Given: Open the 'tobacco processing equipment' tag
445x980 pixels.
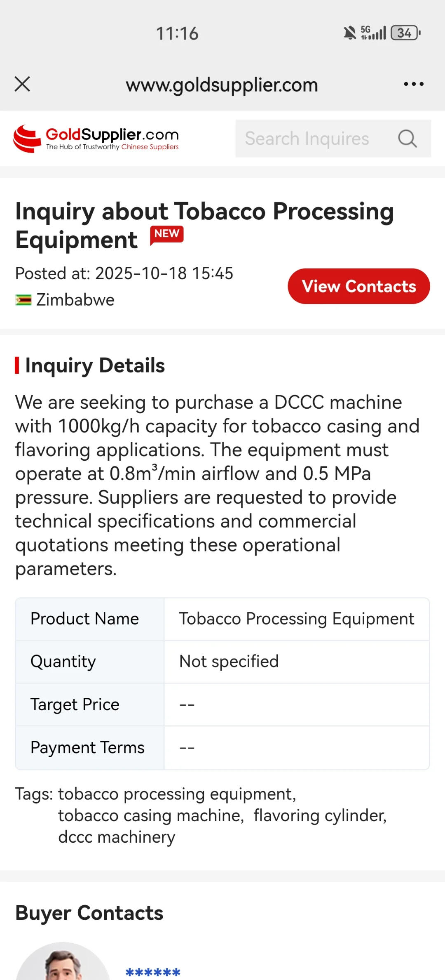Looking at the screenshot, I should point(177,794).
